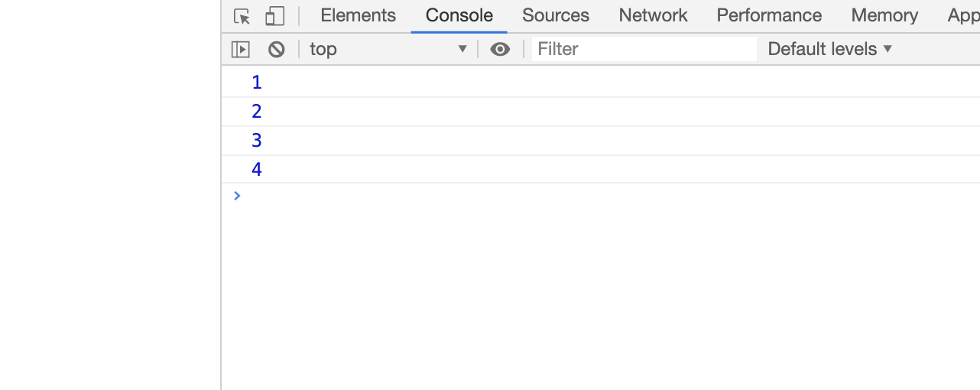The height and width of the screenshot is (390, 980).
Task: Click the dropdown arrow beside top
Action: click(462, 50)
